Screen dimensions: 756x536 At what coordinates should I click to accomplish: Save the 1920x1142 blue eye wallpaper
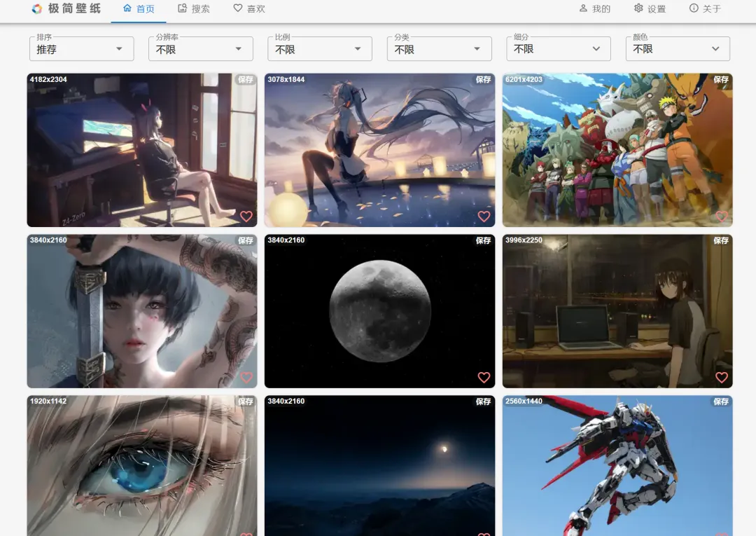pos(246,401)
